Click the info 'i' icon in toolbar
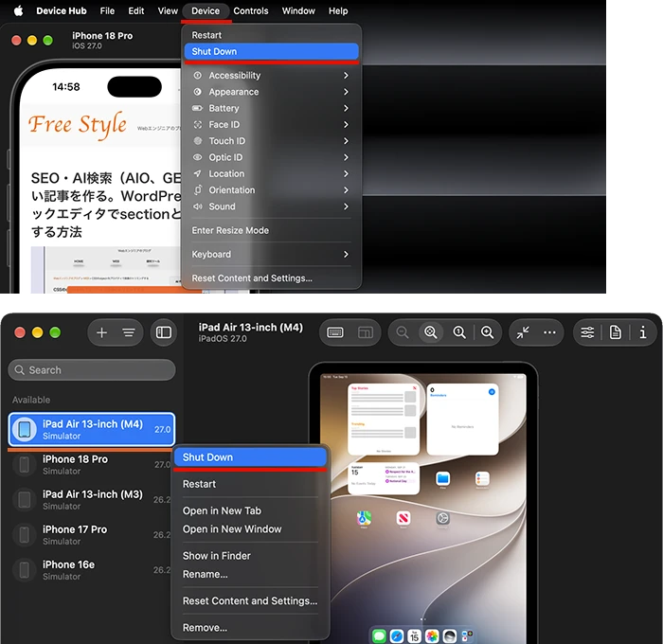 pyautogui.click(x=643, y=332)
